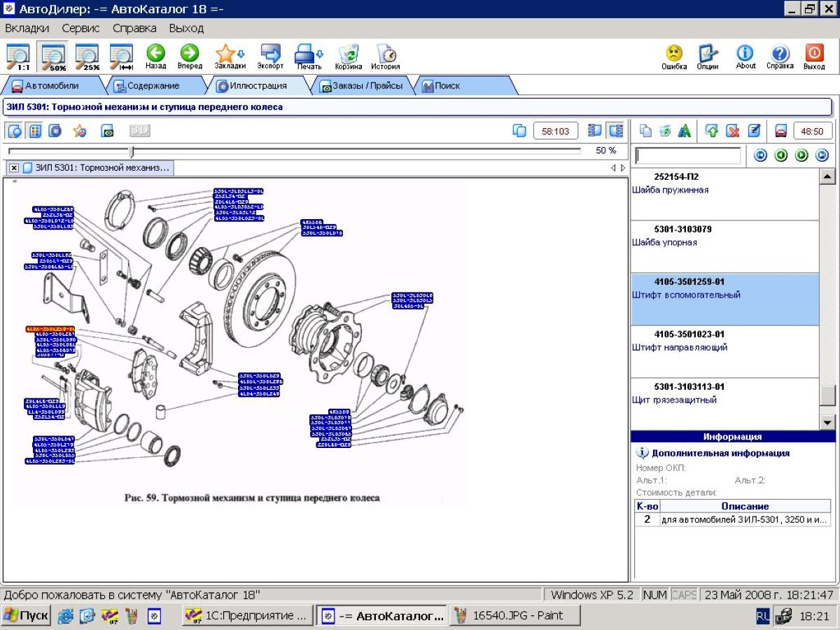Click the fit-to-width zoom icon
Screen dimensions: 840x630
pos(122,57)
